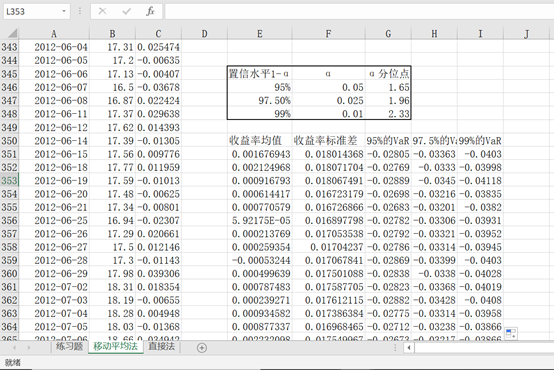The height and width of the screenshot is (370, 554).
Task: Click next sheet navigation arrow
Action: click(x=29, y=348)
